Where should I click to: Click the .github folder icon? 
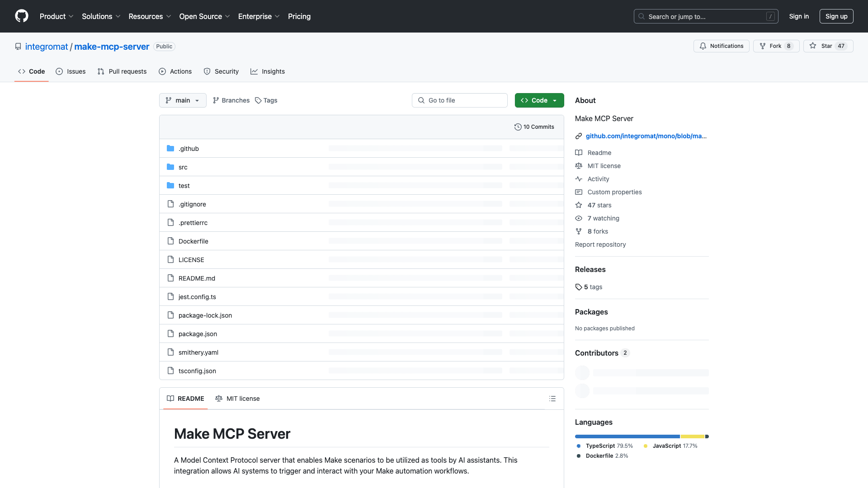pos(170,148)
